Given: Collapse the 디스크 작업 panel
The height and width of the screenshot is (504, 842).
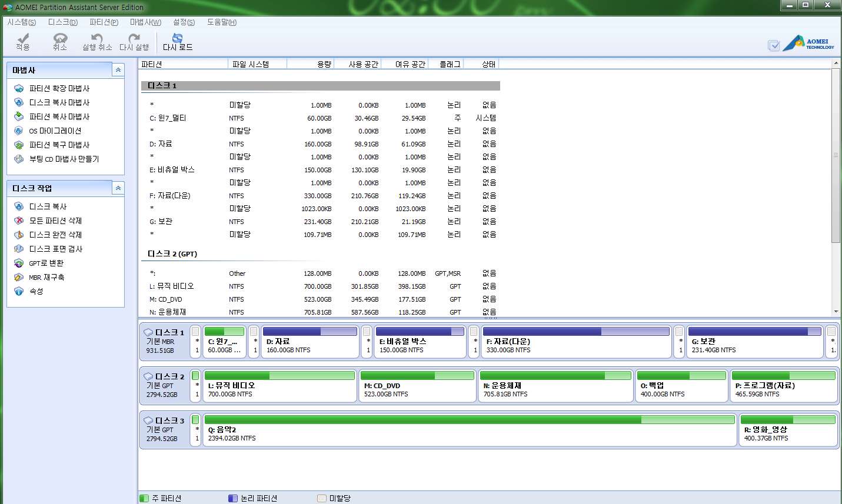Looking at the screenshot, I should (118, 188).
